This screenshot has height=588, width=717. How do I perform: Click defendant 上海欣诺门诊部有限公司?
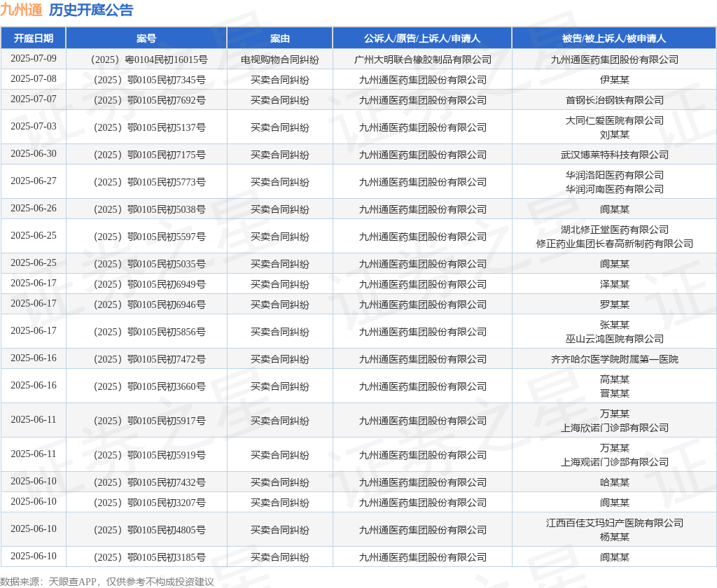[x=615, y=428]
